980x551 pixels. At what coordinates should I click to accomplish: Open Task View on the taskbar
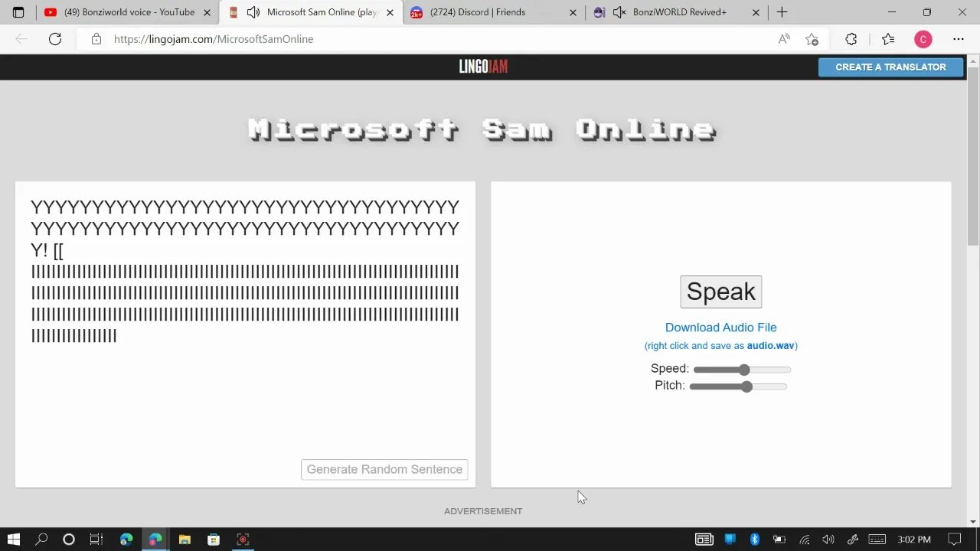96,540
